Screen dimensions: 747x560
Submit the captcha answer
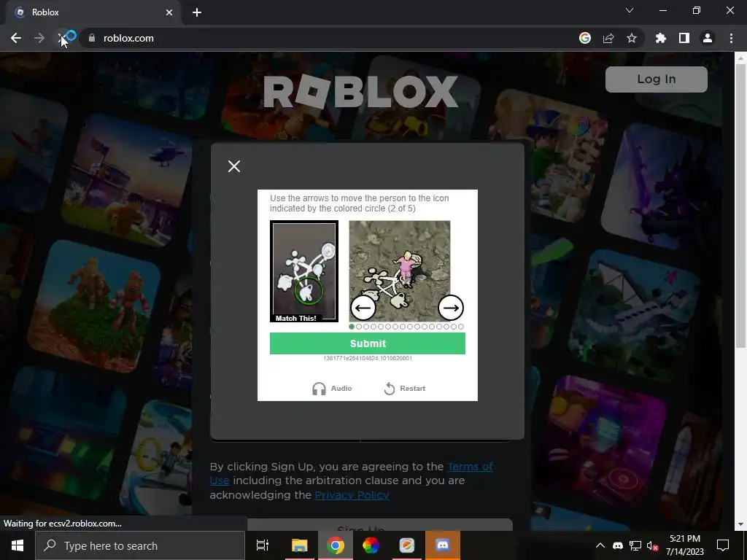368,343
